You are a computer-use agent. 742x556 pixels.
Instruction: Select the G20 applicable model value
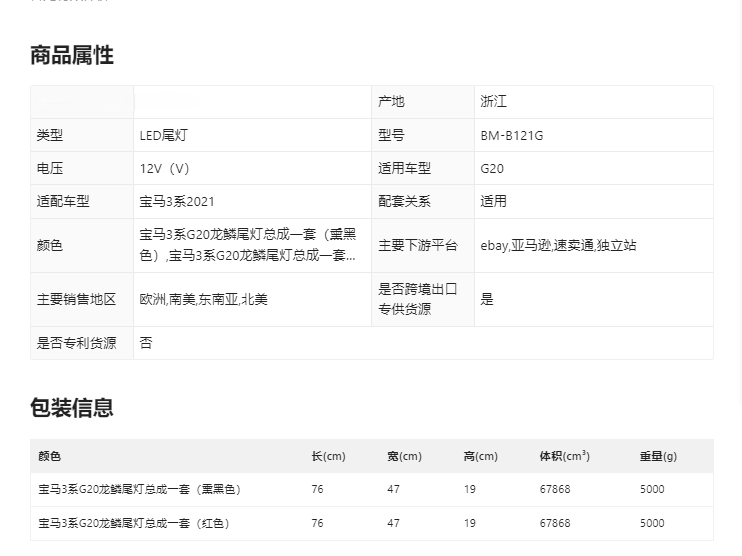pos(492,168)
